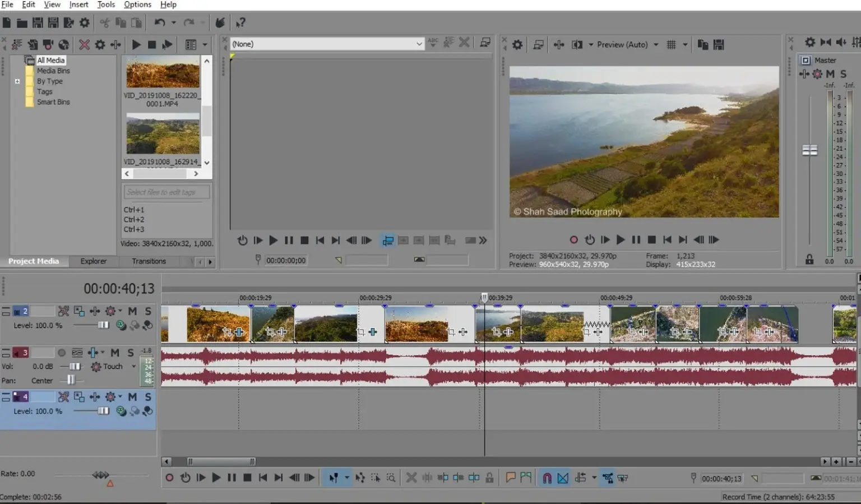
Task: Expand the By Type media bin
Action: coord(17,81)
